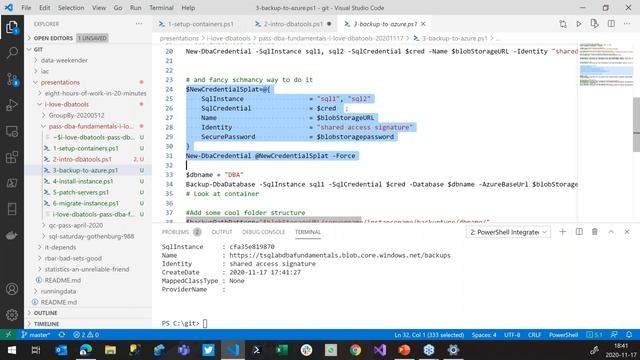Open 4-install-instance.ps1 in explorer
This screenshot has height=360, width=640.
click(83, 181)
